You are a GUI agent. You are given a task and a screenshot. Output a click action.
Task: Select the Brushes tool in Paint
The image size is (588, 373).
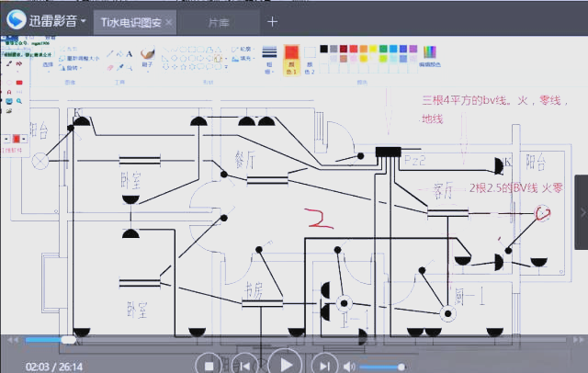pyautogui.click(x=148, y=57)
